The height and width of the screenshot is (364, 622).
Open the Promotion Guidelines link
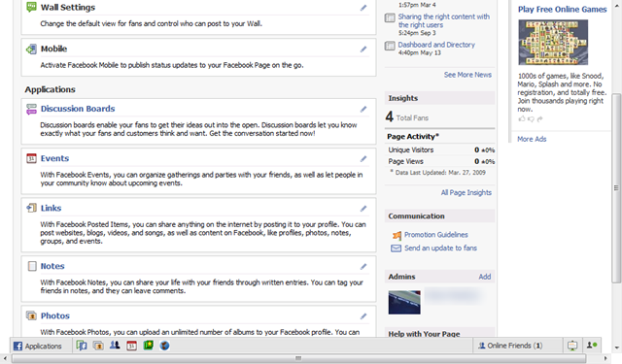point(436,235)
